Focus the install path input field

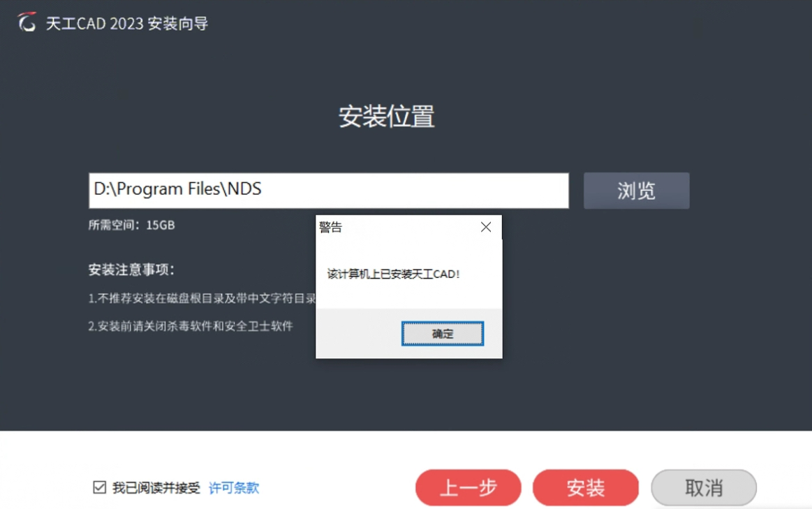329,191
